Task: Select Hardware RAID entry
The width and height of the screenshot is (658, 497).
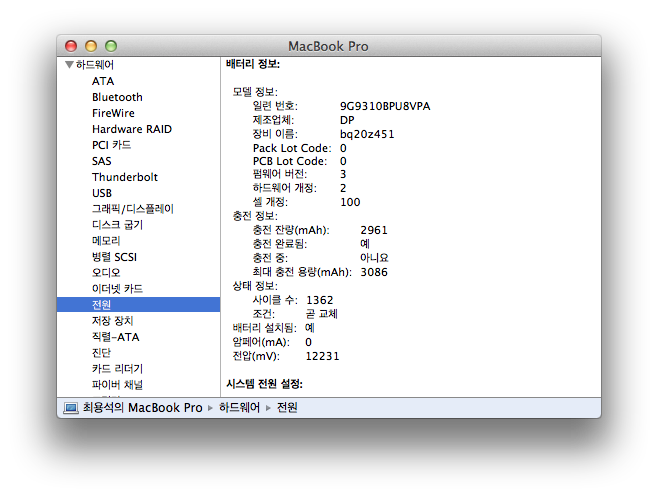Action: (132, 129)
